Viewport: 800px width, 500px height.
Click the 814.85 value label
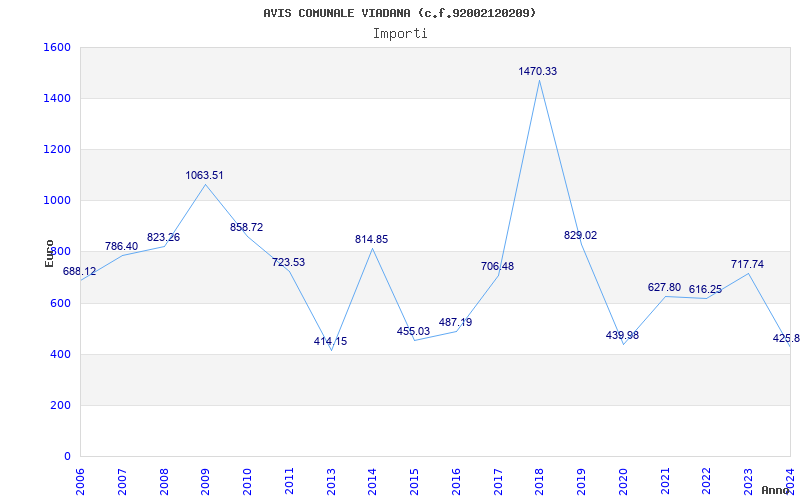click(x=371, y=239)
